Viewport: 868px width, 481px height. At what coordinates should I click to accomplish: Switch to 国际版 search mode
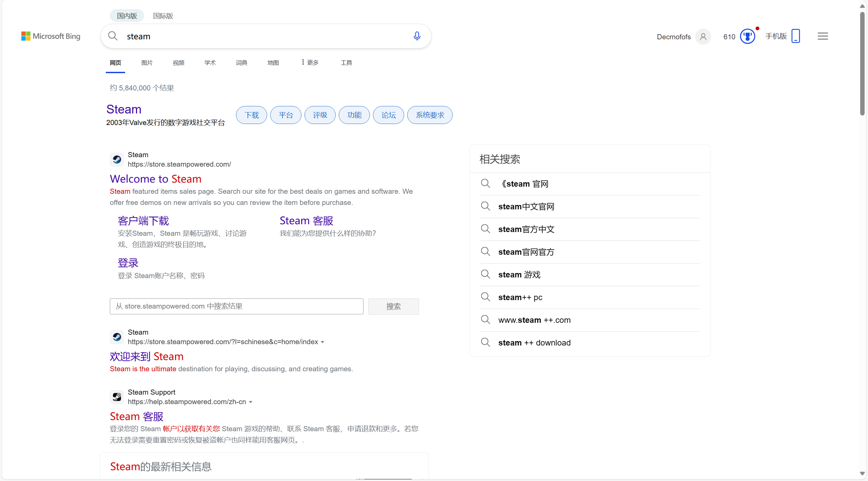(x=163, y=16)
